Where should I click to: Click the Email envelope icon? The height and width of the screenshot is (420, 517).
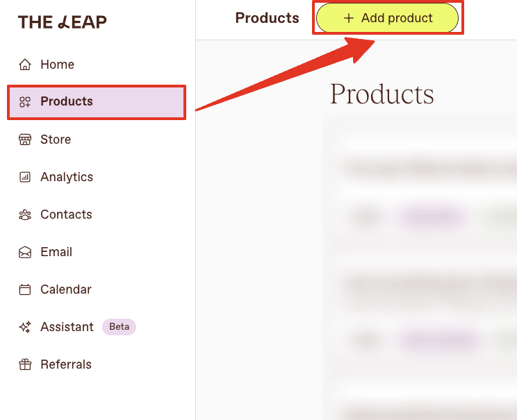[x=25, y=252]
